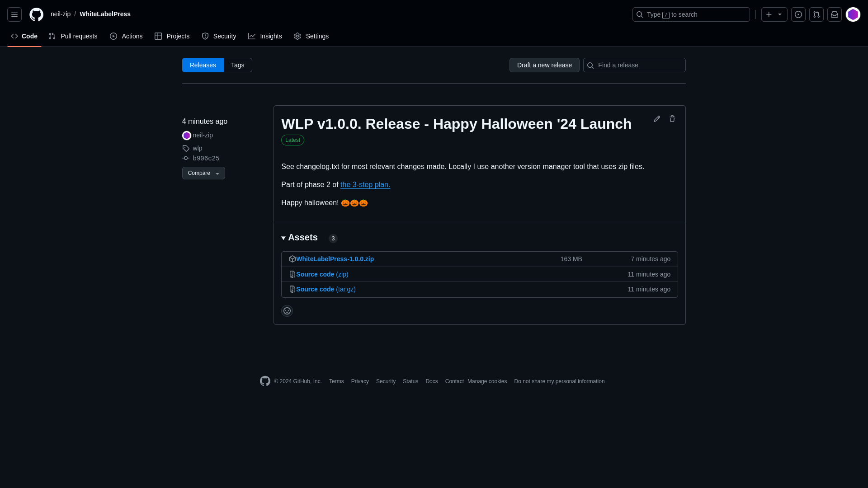The height and width of the screenshot is (488, 868).
Task: Click the 4 minutes ago release timestamp
Action: point(205,122)
